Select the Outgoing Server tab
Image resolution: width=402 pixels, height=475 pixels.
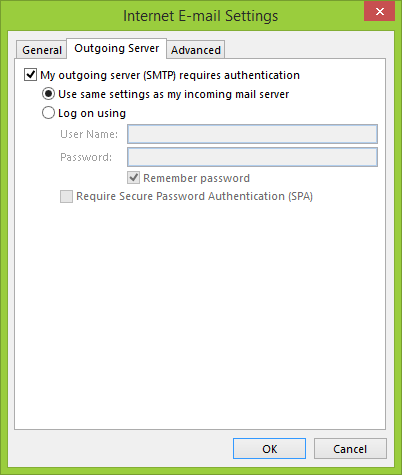pos(117,48)
